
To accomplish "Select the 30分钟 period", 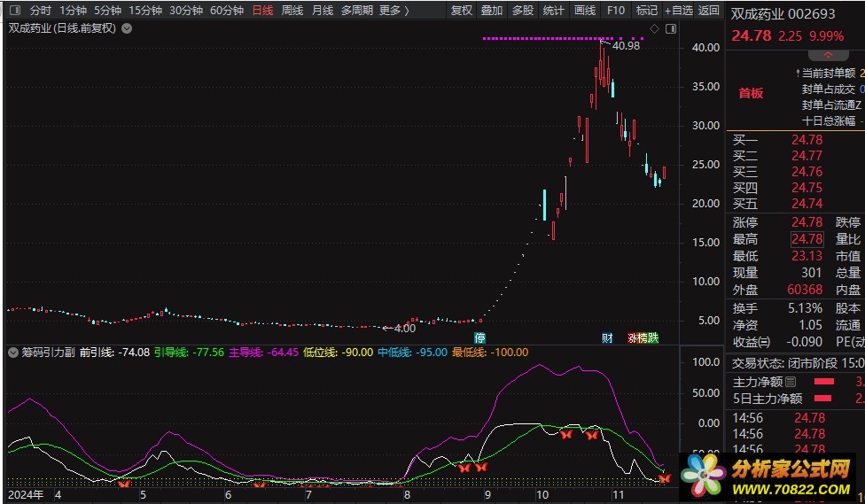I will click(186, 10).
